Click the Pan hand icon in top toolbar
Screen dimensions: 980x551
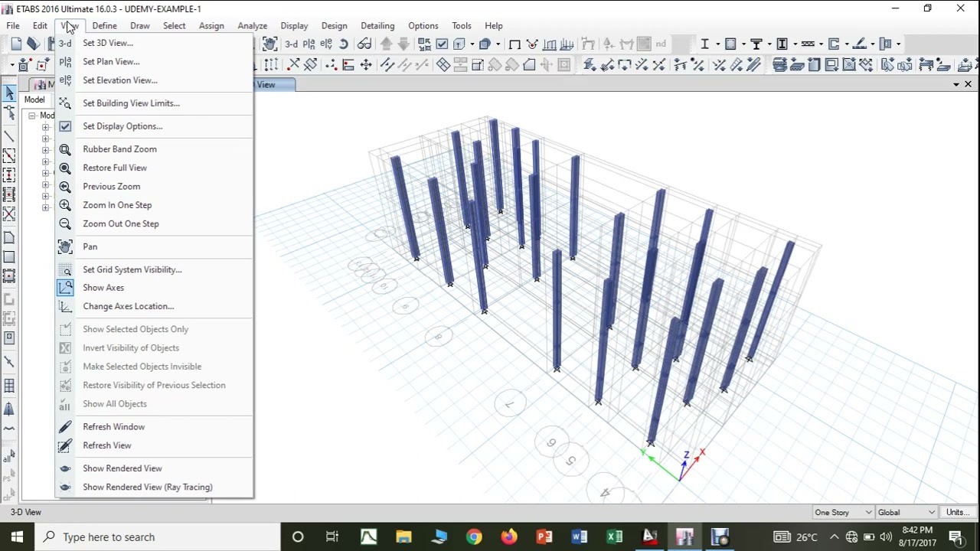click(x=270, y=44)
